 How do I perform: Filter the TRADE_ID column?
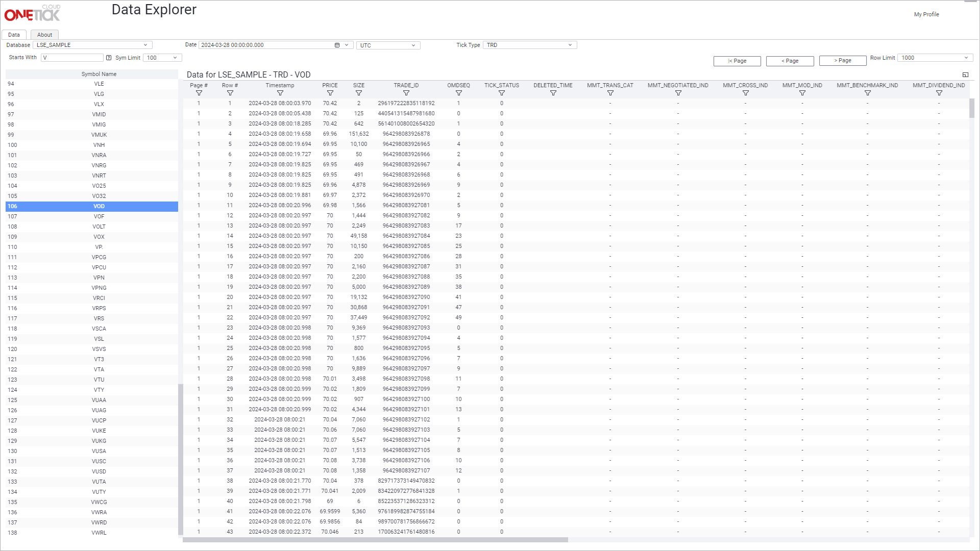[x=406, y=93]
